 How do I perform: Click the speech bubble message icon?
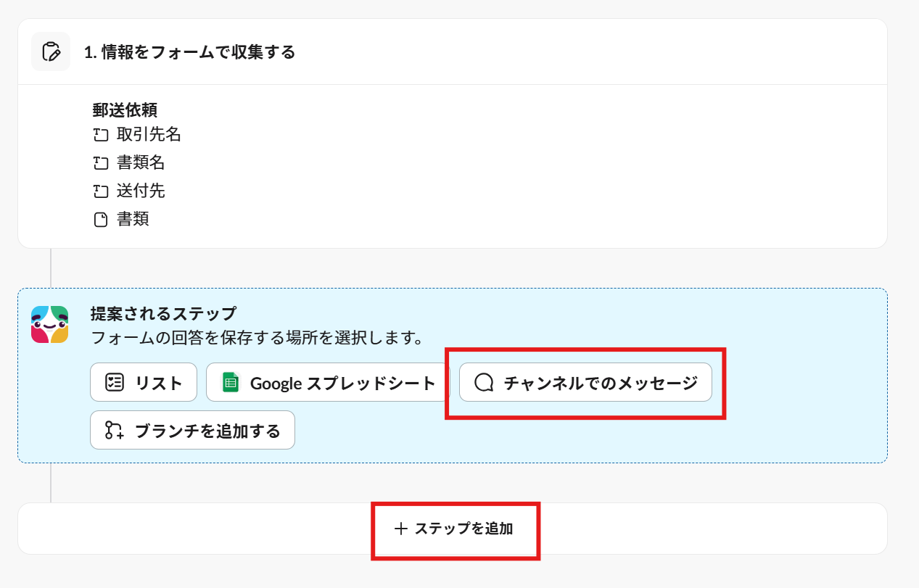tap(484, 382)
